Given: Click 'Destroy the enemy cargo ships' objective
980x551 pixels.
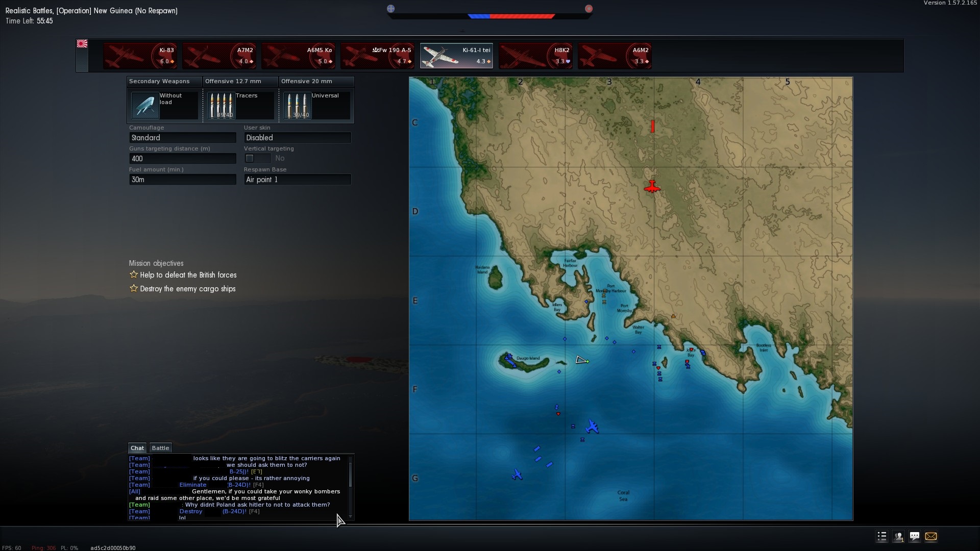Looking at the screenshot, I should (188, 289).
